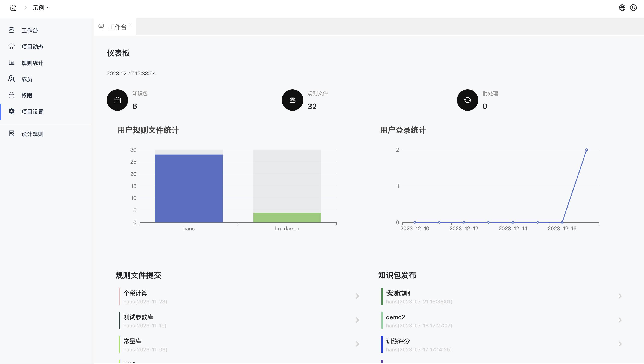Select the 工作台 tab
644x364 pixels.
pyautogui.click(x=117, y=27)
